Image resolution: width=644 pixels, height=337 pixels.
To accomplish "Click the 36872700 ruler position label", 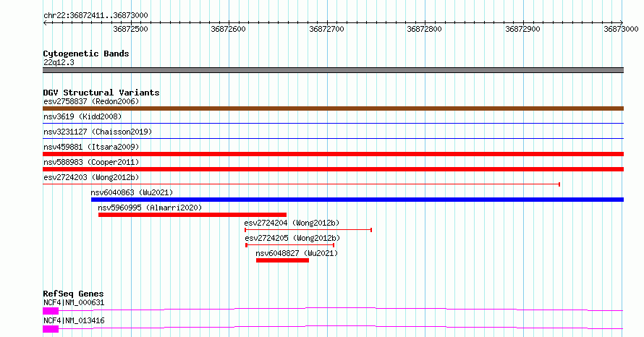I will tap(326, 29).
